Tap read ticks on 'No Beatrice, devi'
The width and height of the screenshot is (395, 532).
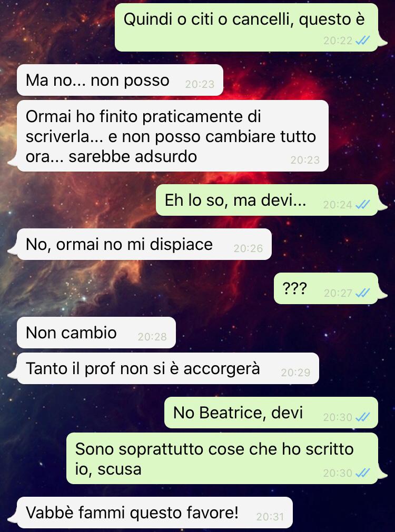coord(362,417)
